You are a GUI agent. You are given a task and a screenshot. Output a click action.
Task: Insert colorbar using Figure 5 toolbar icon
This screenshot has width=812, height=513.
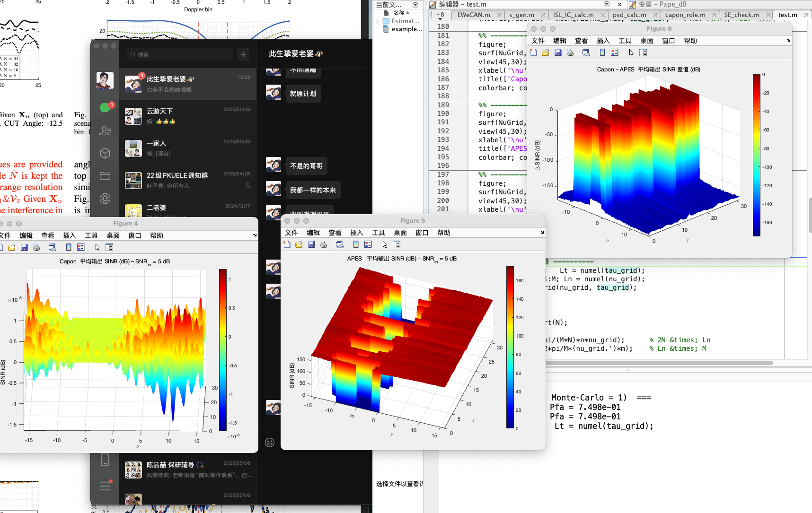356,244
